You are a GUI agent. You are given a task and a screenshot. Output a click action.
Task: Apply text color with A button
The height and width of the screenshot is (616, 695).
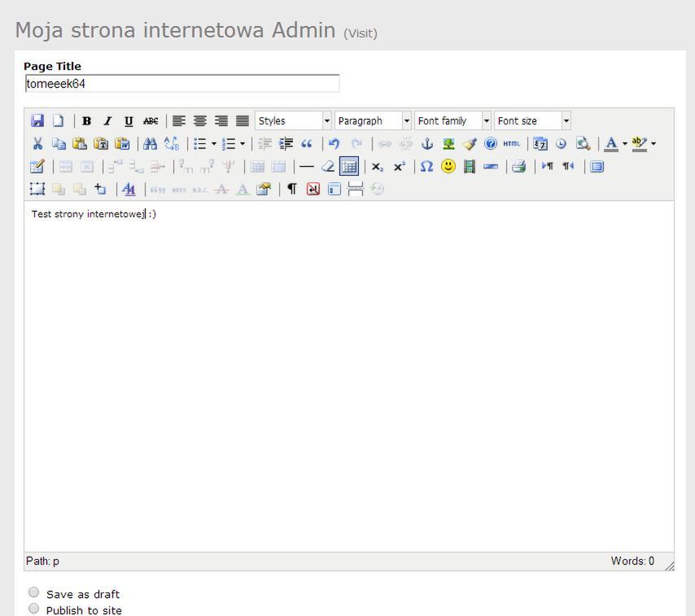pyautogui.click(x=611, y=143)
